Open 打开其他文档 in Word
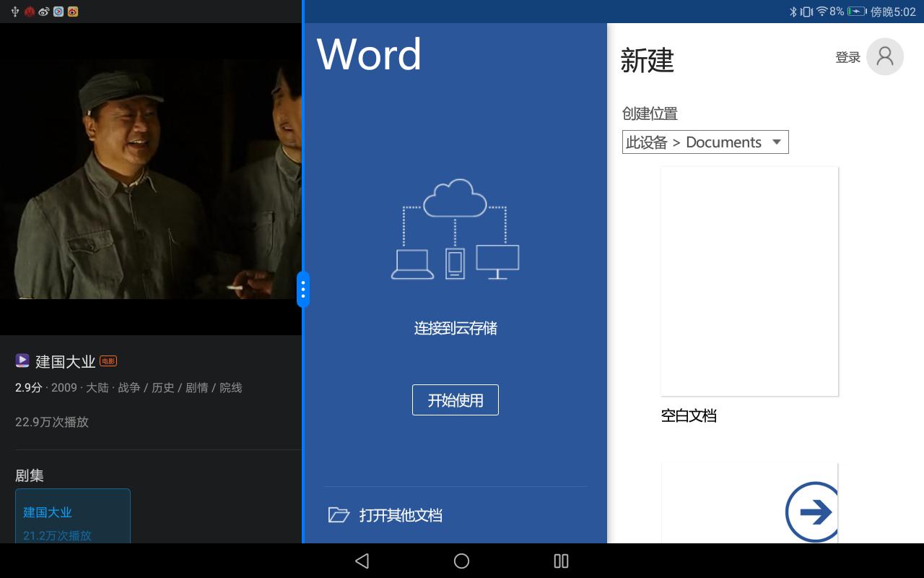 pos(456,514)
